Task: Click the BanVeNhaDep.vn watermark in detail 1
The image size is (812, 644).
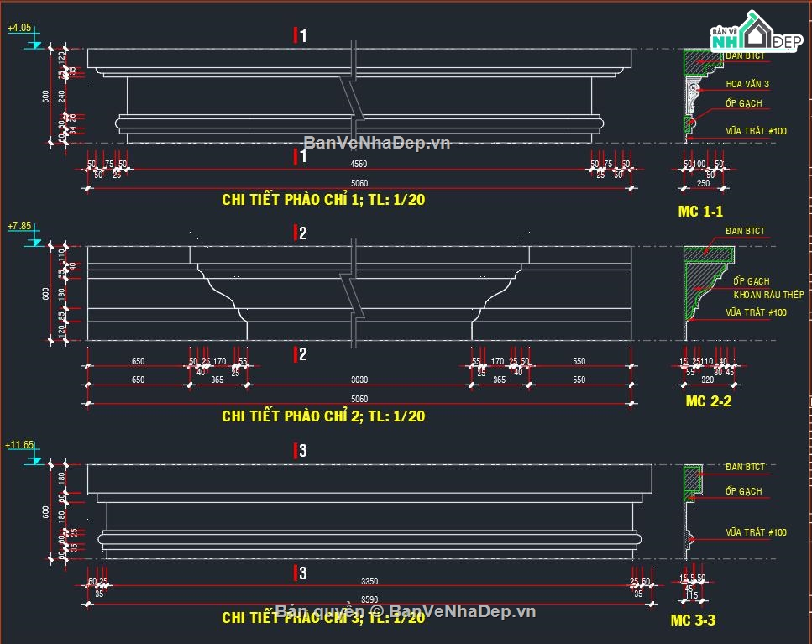Action: [x=376, y=143]
